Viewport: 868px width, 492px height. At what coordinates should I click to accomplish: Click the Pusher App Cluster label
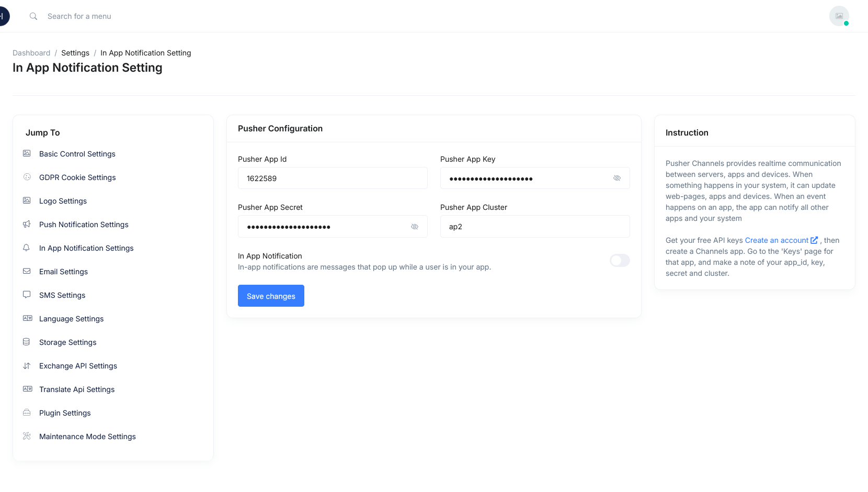pos(474,207)
